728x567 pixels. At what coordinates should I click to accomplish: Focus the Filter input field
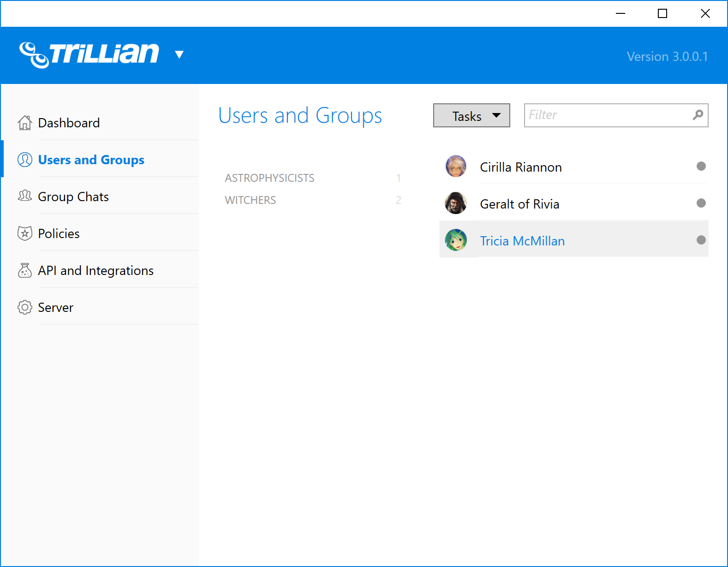616,115
